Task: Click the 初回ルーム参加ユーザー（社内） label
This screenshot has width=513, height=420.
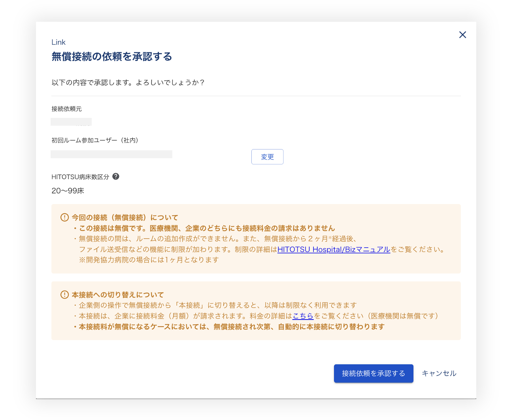Action: point(95,140)
